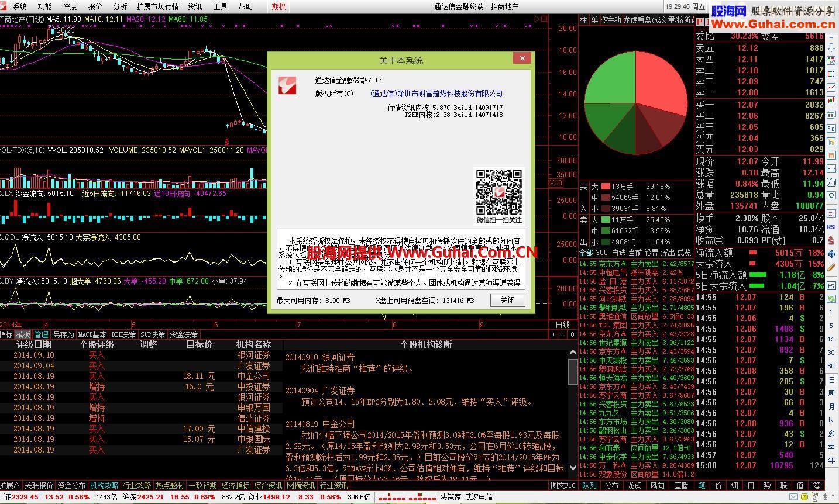Open the 分析 menu
The height and width of the screenshot is (504, 839).
120,6
